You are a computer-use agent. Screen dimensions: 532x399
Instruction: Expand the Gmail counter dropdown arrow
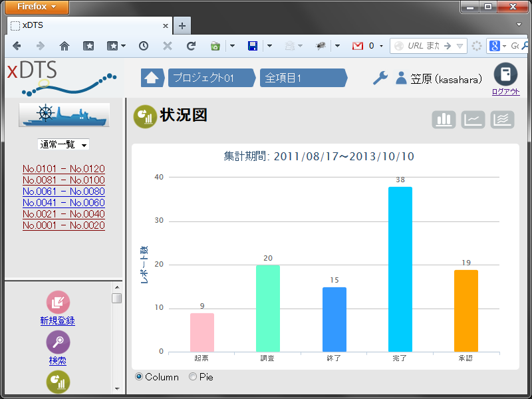pyautogui.click(x=381, y=46)
